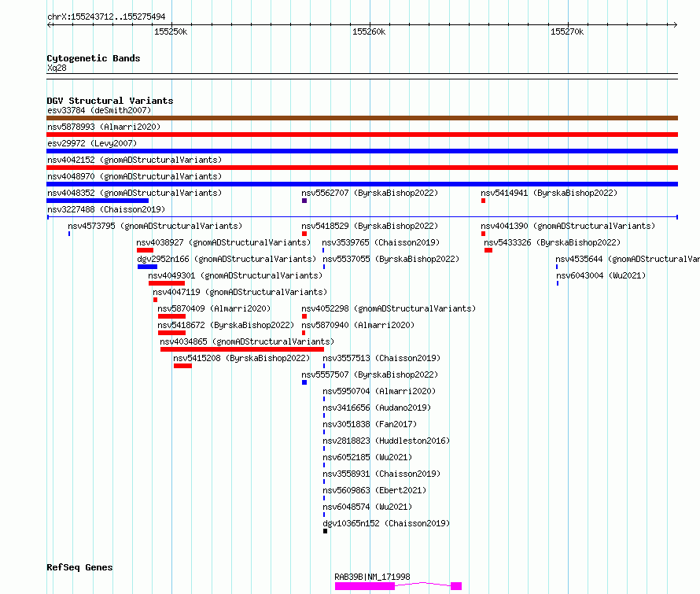The width and height of the screenshot is (700, 594).
Task: Select the red nsv4038927 variant bar
Action: click(145, 250)
